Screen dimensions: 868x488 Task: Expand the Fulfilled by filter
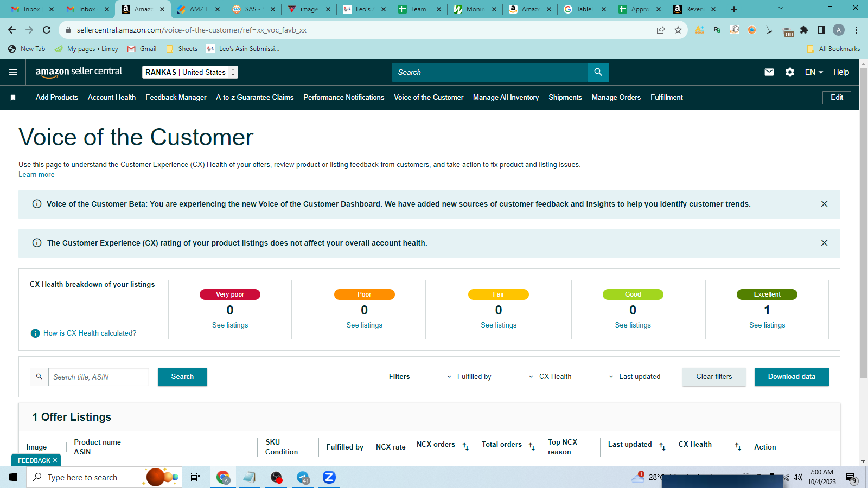coord(469,377)
